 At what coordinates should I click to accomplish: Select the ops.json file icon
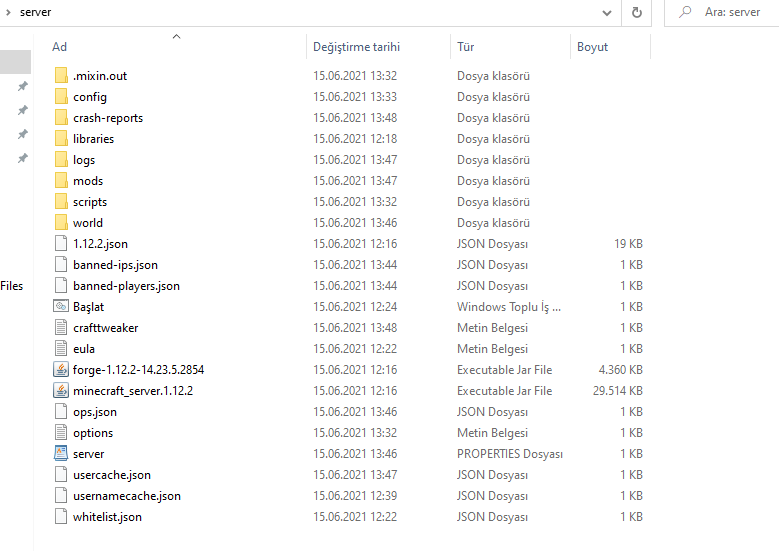point(61,411)
